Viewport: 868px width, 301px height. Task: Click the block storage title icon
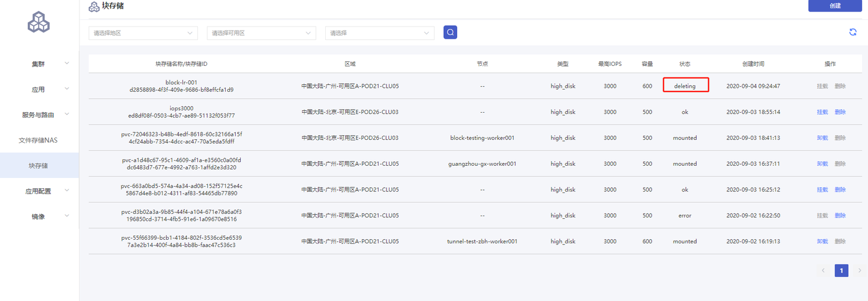pos(94,6)
